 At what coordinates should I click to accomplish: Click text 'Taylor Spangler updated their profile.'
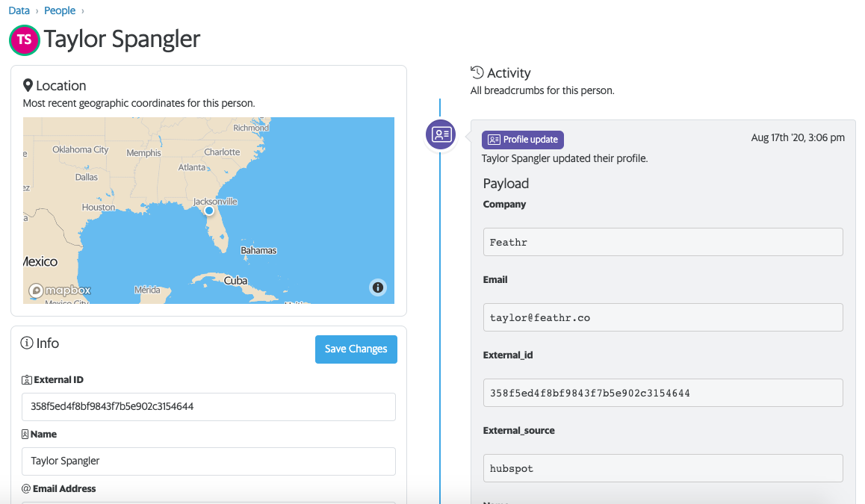[565, 158]
